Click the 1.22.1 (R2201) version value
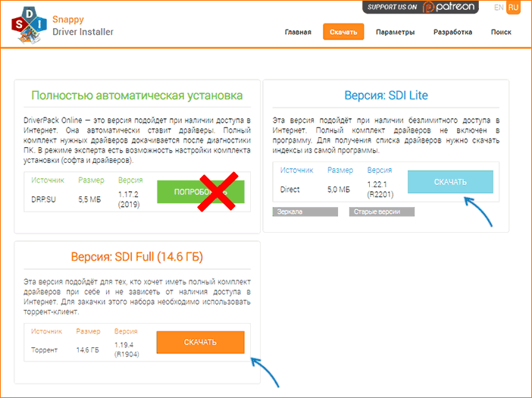This screenshot has width=532, height=398. tap(380, 190)
